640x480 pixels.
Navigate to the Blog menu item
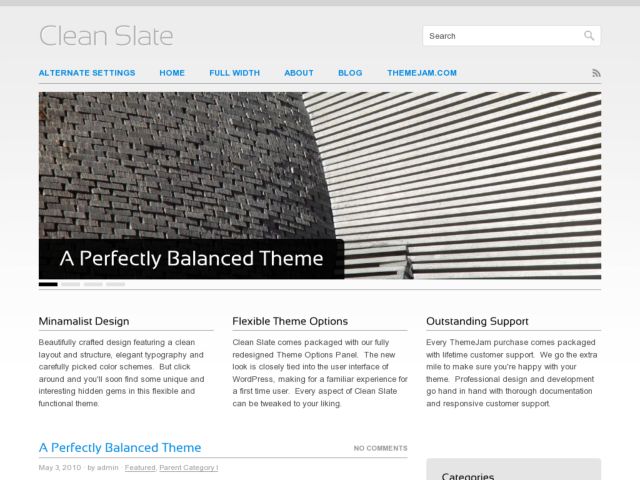(350, 73)
